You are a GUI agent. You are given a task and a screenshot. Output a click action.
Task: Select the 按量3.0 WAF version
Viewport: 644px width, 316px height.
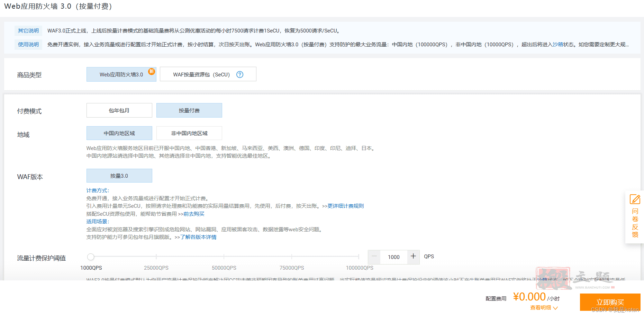(x=119, y=176)
